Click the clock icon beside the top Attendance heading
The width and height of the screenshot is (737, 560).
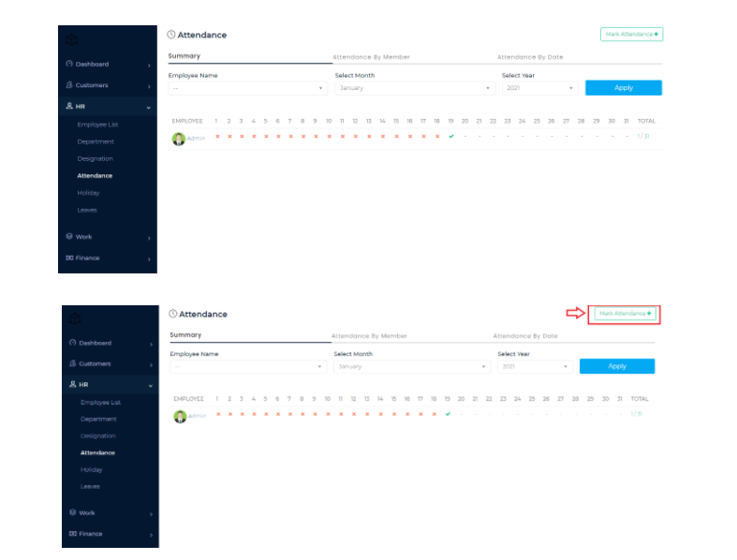coord(171,35)
